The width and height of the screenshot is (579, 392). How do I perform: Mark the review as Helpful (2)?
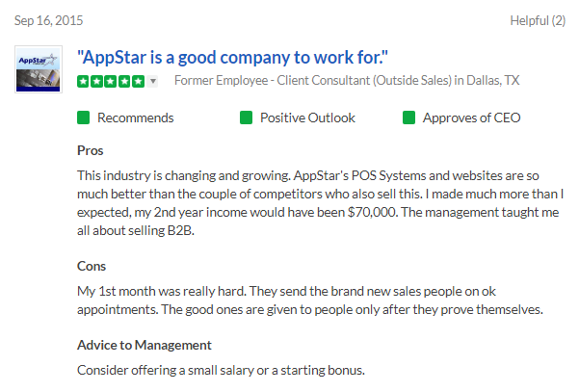coord(538,20)
